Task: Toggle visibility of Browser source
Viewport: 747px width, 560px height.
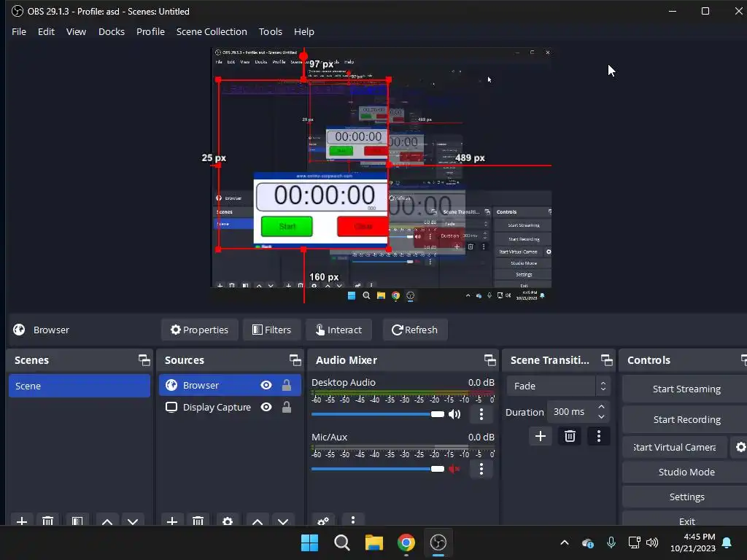Action: tap(266, 385)
